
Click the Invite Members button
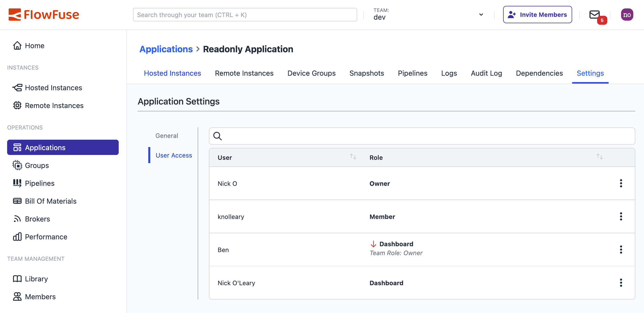(538, 15)
